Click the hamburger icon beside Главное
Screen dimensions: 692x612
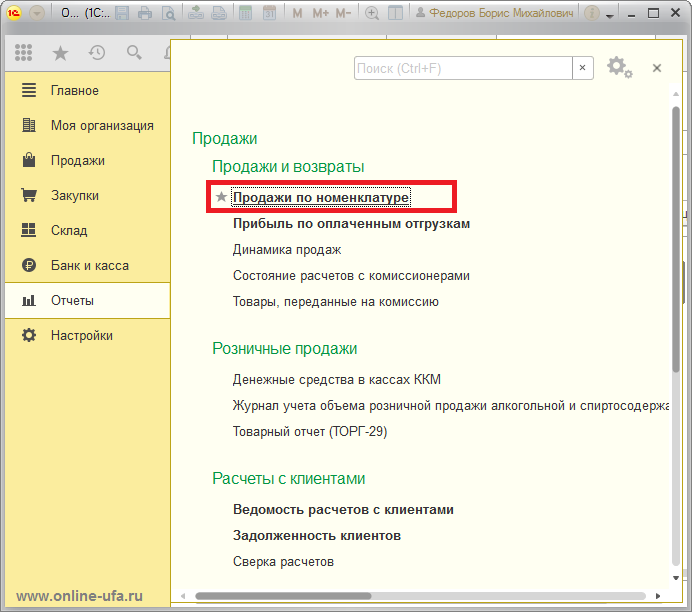pyautogui.click(x=29, y=90)
